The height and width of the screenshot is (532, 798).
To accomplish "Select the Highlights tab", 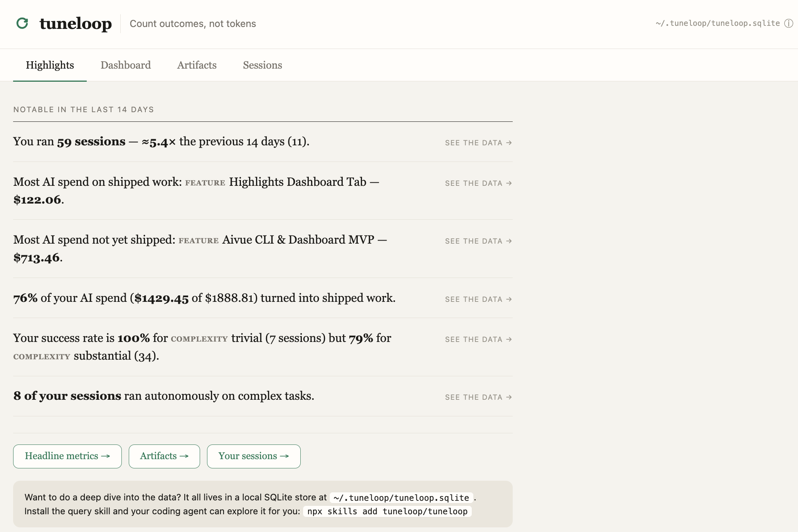I will coord(50,65).
